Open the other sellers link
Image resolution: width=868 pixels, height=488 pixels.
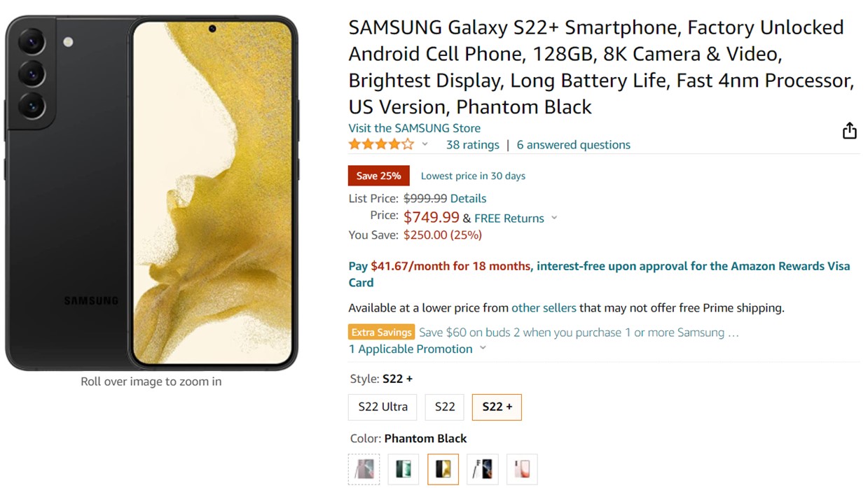tap(544, 307)
